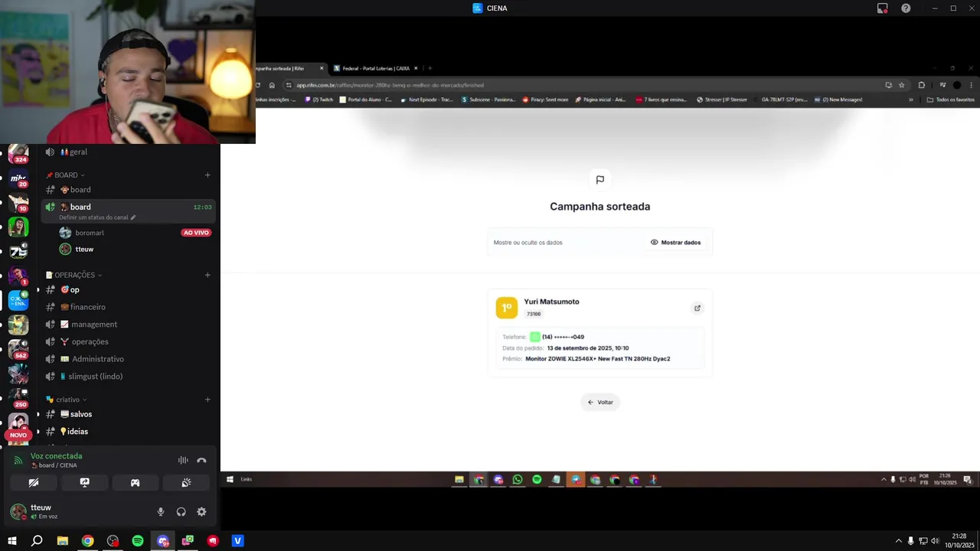Open voice noise suppression waveform icon
The width and height of the screenshot is (980, 551).
183,461
